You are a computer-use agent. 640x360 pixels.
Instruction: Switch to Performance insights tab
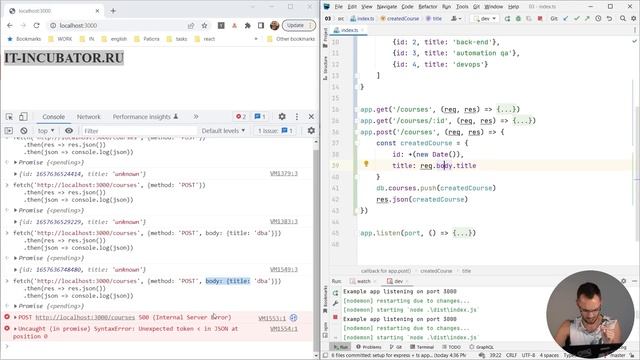145,117
